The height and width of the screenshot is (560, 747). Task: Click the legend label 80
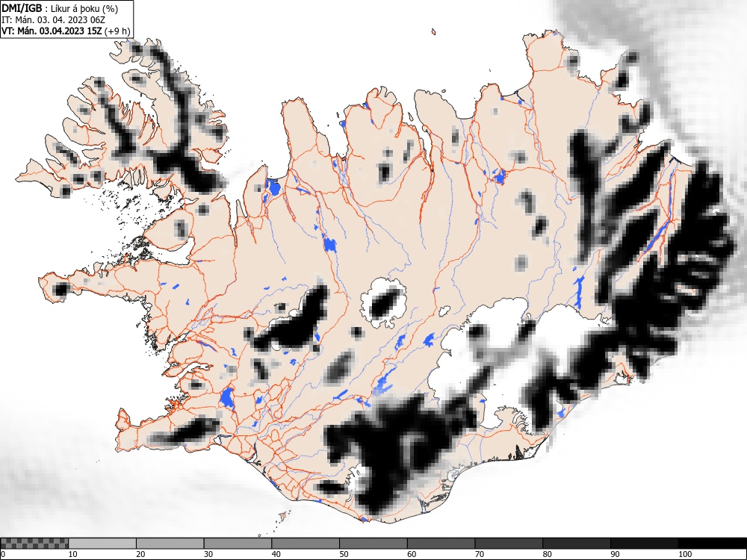[x=548, y=554]
